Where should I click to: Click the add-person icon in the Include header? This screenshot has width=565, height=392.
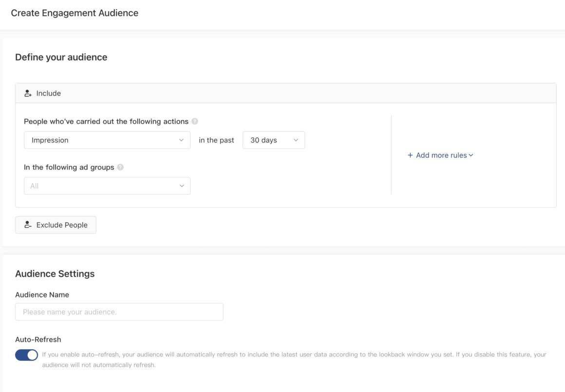click(x=28, y=93)
